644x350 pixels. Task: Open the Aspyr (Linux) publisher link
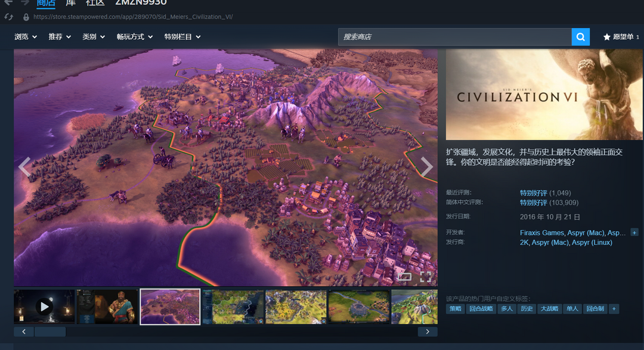click(592, 242)
